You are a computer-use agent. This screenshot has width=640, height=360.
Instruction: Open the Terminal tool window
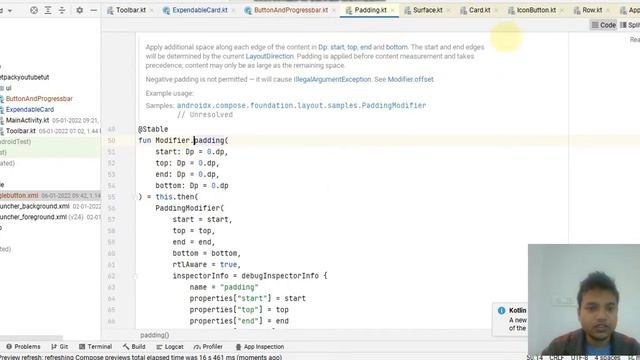(95, 347)
